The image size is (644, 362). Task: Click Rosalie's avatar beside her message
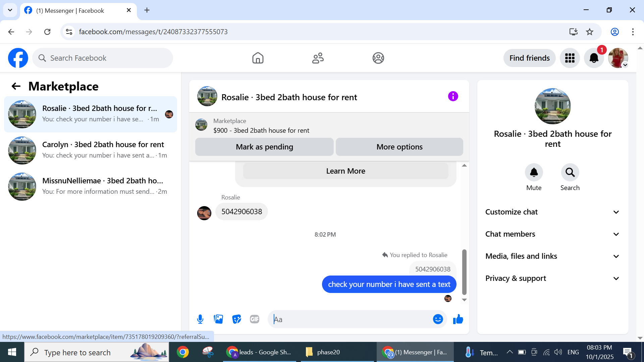[x=204, y=213]
